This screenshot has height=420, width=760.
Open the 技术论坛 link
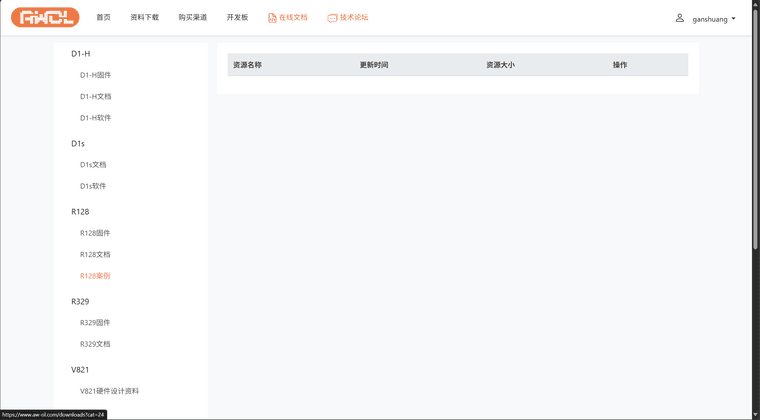coord(354,17)
